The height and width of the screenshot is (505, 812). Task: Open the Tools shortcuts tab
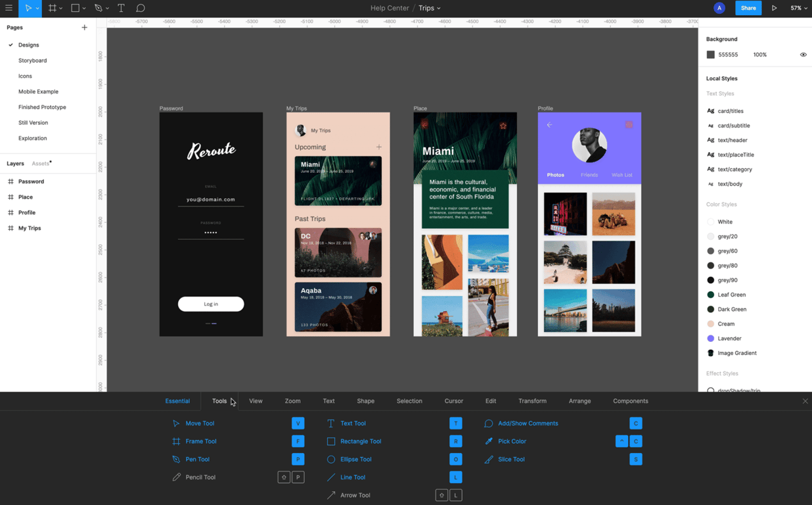[219, 401]
